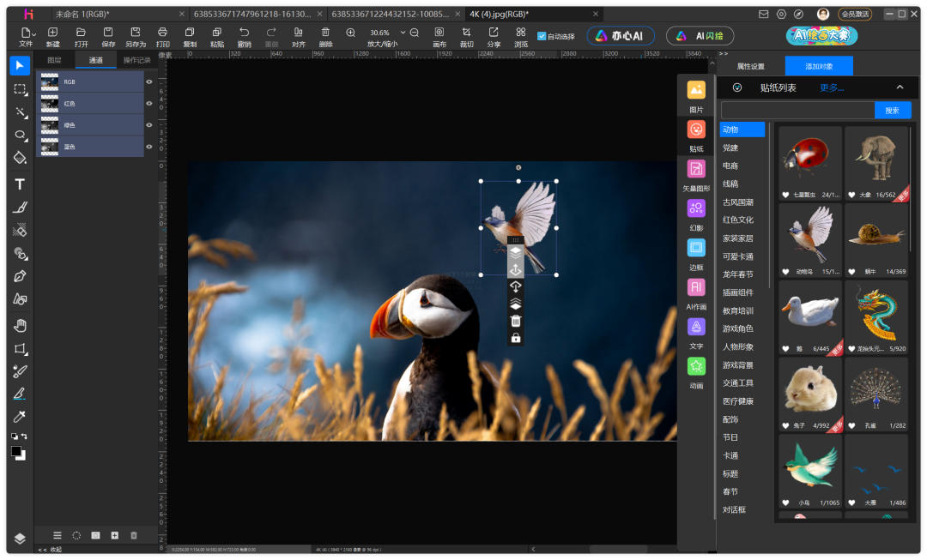Screen dimensions: 927x560
Task: Toggle visibility of the 蓝色 channel
Action: pos(149,147)
